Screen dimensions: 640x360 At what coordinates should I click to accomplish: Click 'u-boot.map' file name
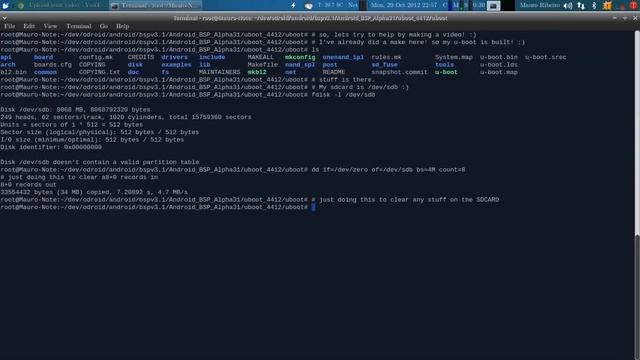(x=499, y=72)
